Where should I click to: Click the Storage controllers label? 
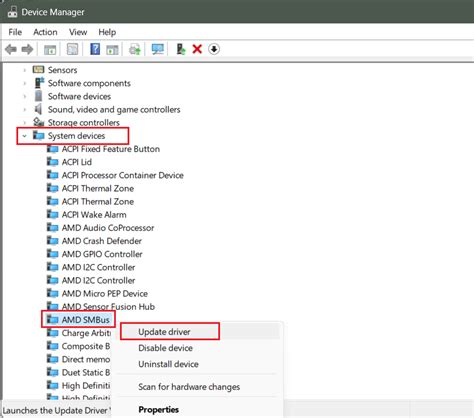tap(84, 123)
